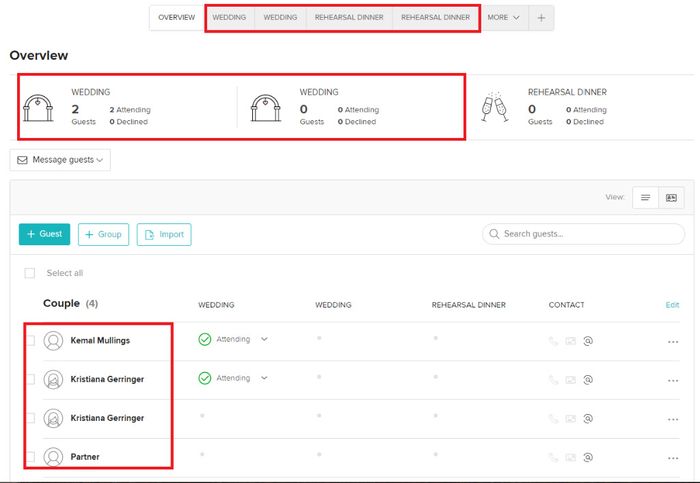Switch to list view layout icon
The width and height of the screenshot is (700, 483).
[x=645, y=198]
